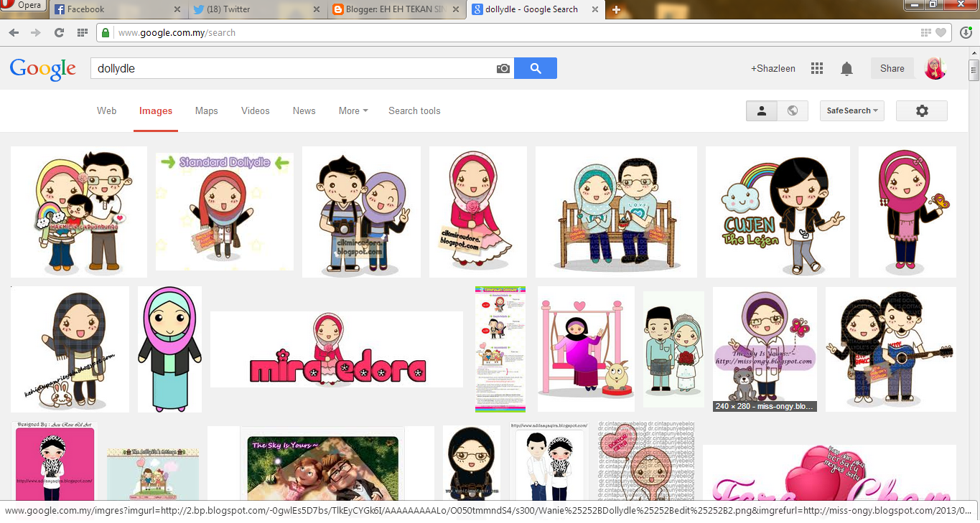Open the Standard Dollydle image result
Viewport: 980px width, 523px height.
pyautogui.click(x=225, y=212)
